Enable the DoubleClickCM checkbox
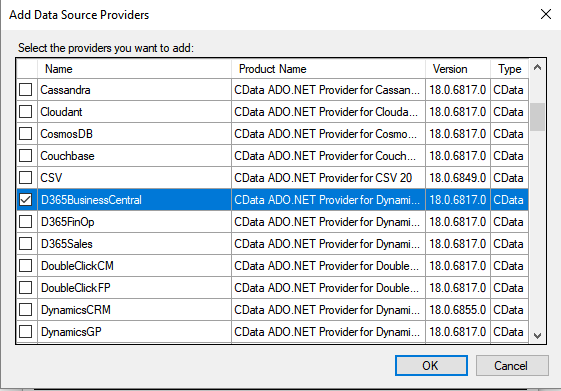Image resolution: width=561 pixels, height=391 pixels. pos(25,265)
